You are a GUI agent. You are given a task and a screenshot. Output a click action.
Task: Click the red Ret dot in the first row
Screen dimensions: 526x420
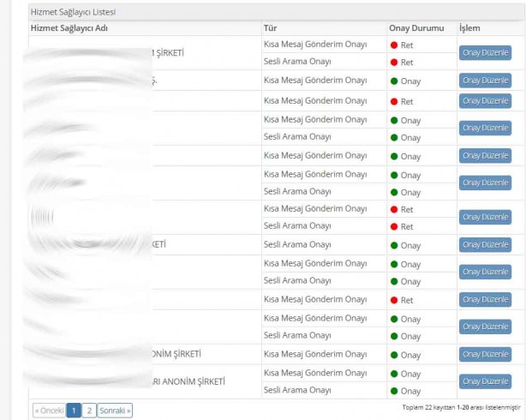pos(394,45)
